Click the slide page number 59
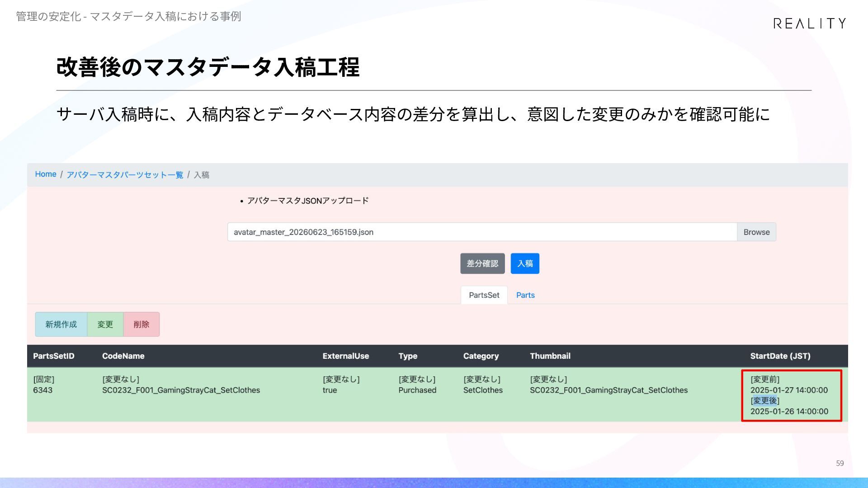868x488 pixels. pyautogui.click(x=840, y=463)
